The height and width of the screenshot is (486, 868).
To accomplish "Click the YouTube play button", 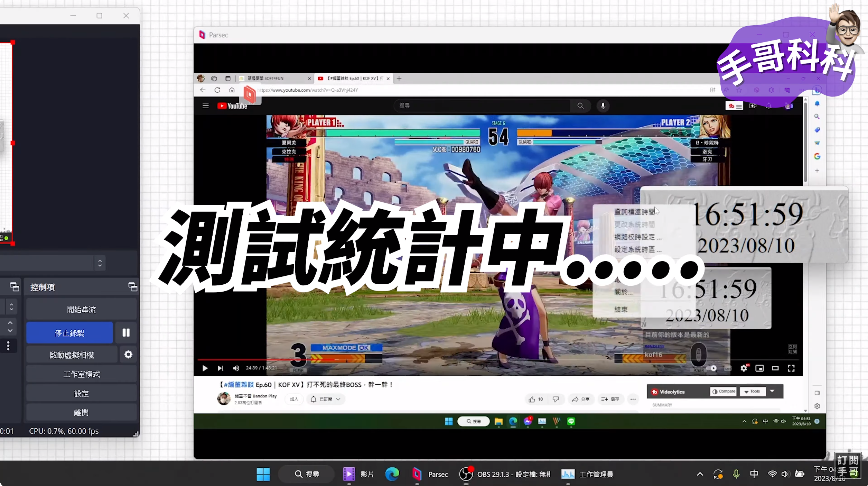I will tap(205, 368).
